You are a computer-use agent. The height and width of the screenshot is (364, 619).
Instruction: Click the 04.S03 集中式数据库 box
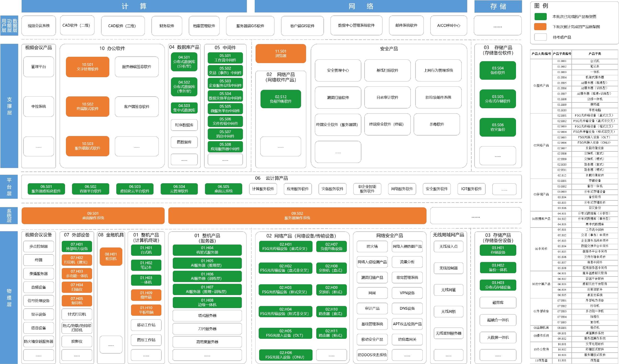(x=184, y=108)
